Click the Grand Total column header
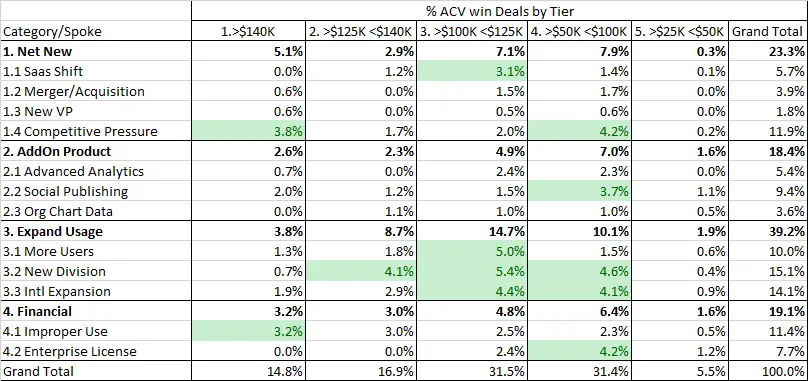 [x=768, y=31]
